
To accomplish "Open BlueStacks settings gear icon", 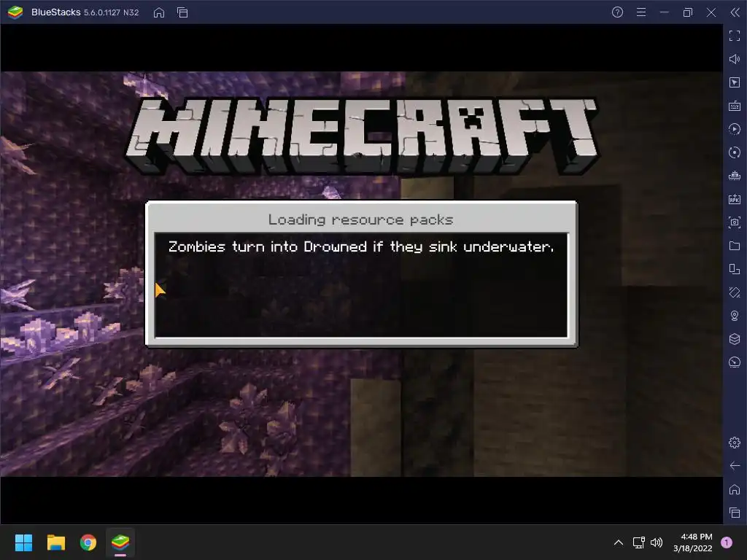I will 735,443.
